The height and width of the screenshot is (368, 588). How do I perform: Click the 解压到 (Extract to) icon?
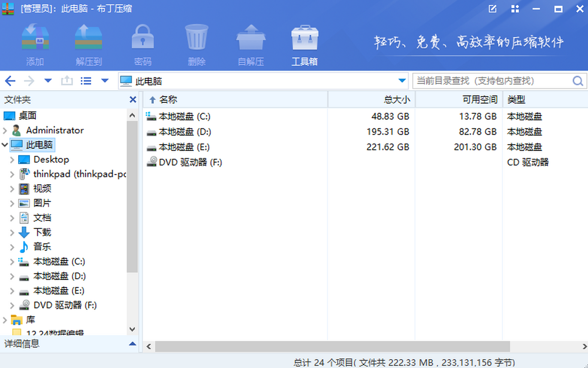pos(88,38)
